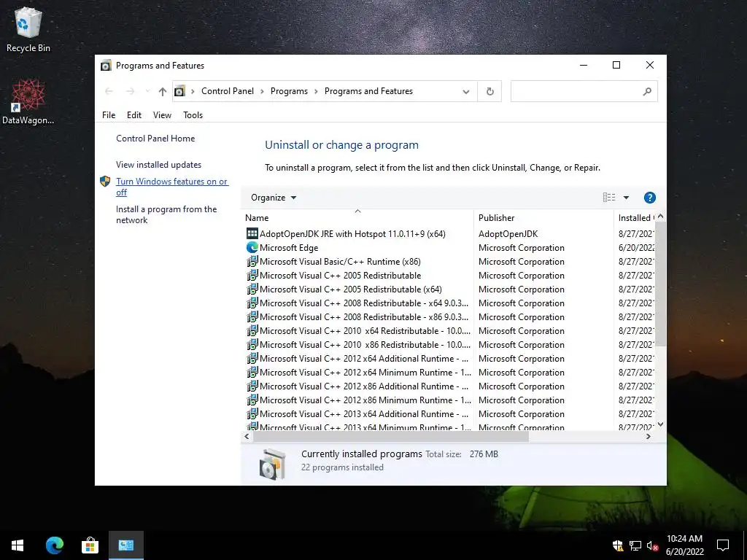
Task: Refresh the Programs and Features list
Action: (489, 91)
